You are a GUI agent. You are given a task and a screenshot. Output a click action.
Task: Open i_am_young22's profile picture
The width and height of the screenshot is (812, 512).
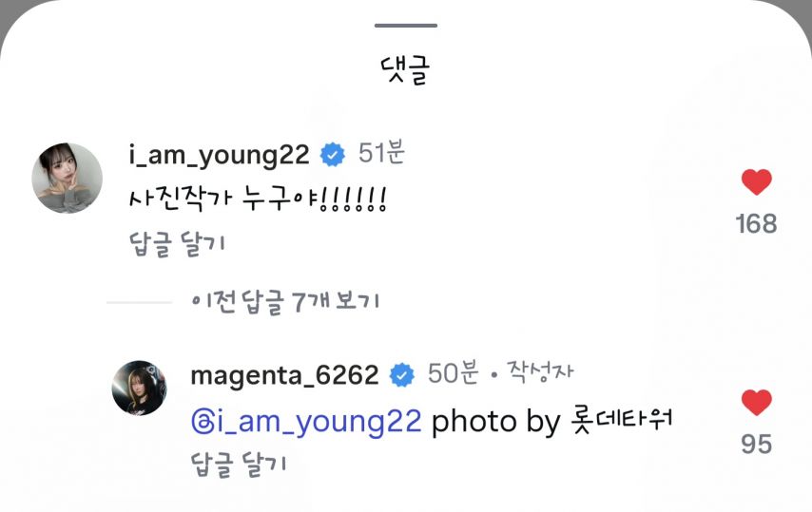67,178
